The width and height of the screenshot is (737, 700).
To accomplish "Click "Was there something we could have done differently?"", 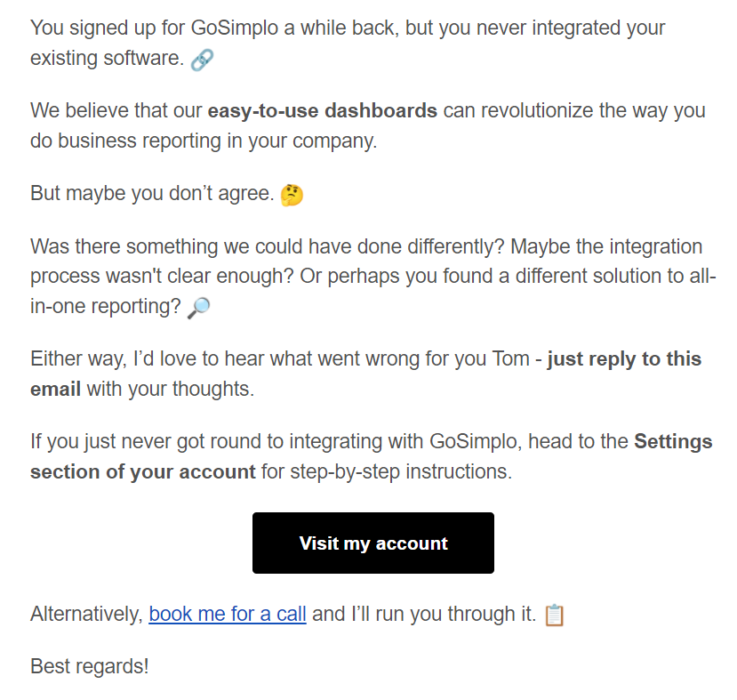I will (x=267, y=246).
